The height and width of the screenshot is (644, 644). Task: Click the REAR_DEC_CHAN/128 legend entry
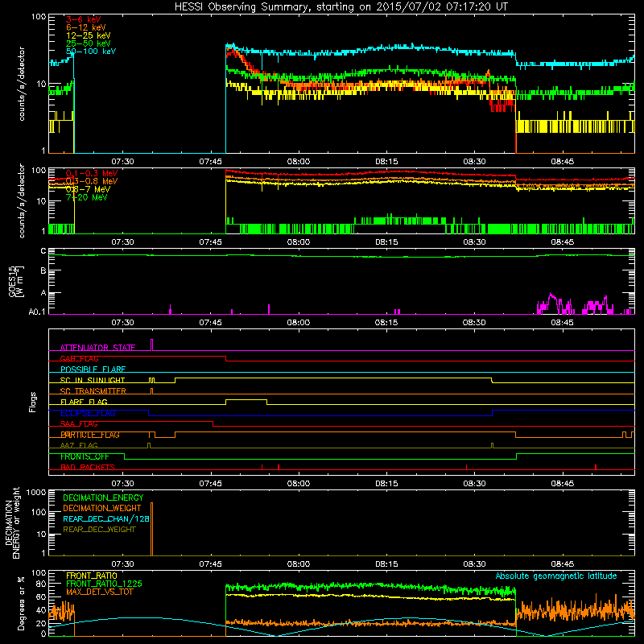pos(106,518)
